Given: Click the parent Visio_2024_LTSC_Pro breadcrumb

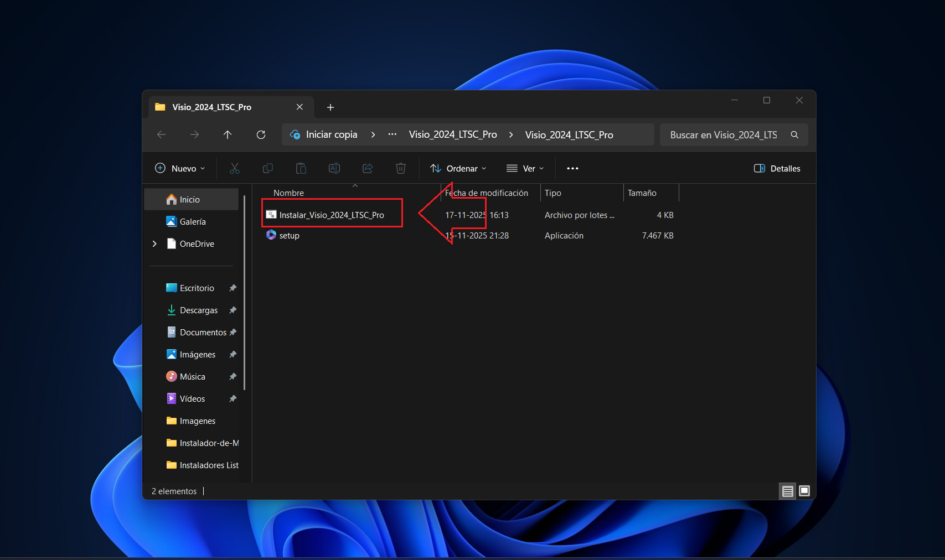Looking at the screenshot, I should (453, 134).
